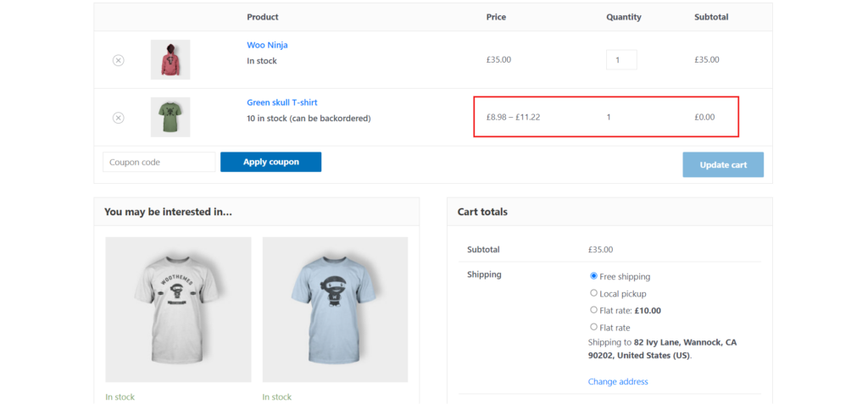Click 'In stock' under Woo Ninja
Image resolution: width=868 pixels, height=404 pixels.
tap(262, 61)
